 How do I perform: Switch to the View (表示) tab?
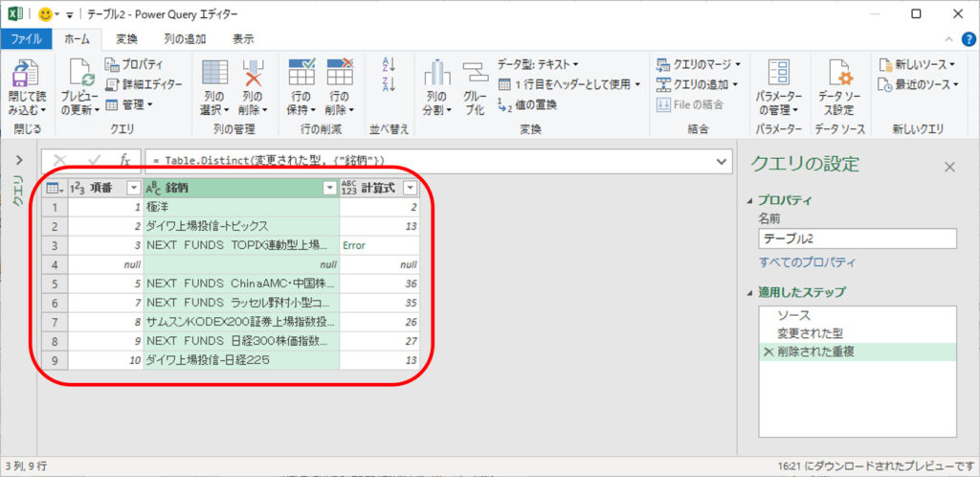tap(243, 38)
